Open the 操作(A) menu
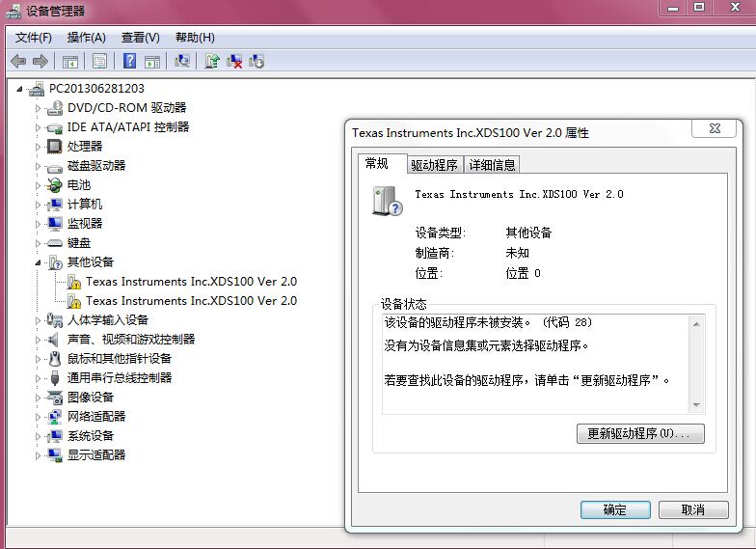 click(87, 37)
